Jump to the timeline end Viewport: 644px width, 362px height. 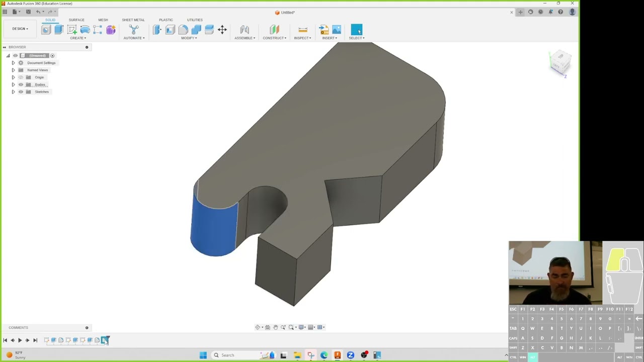pyautogui.click(x=35, y=340)
